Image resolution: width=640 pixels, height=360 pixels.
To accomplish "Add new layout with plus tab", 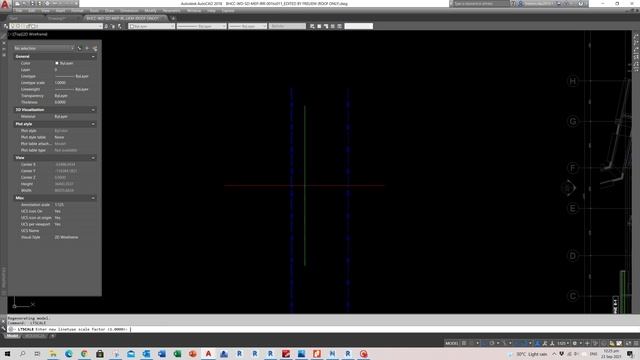I will click(53, 336).
